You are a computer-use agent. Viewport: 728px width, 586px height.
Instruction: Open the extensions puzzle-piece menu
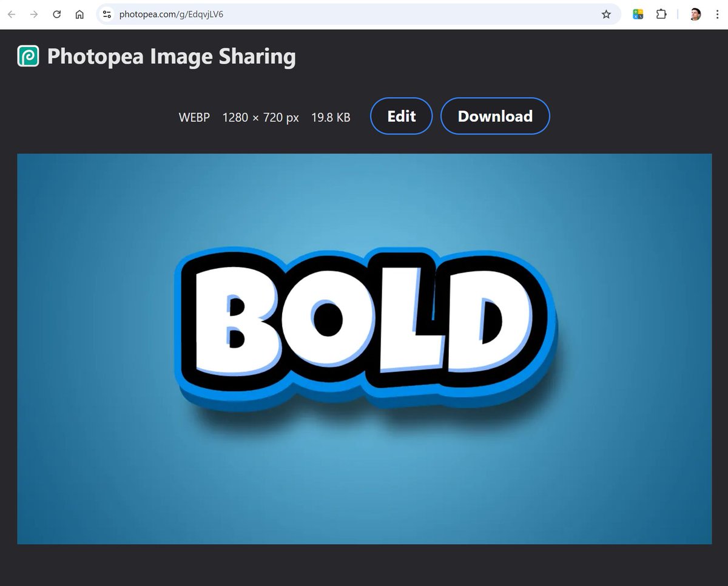click(x=661, y=13)
